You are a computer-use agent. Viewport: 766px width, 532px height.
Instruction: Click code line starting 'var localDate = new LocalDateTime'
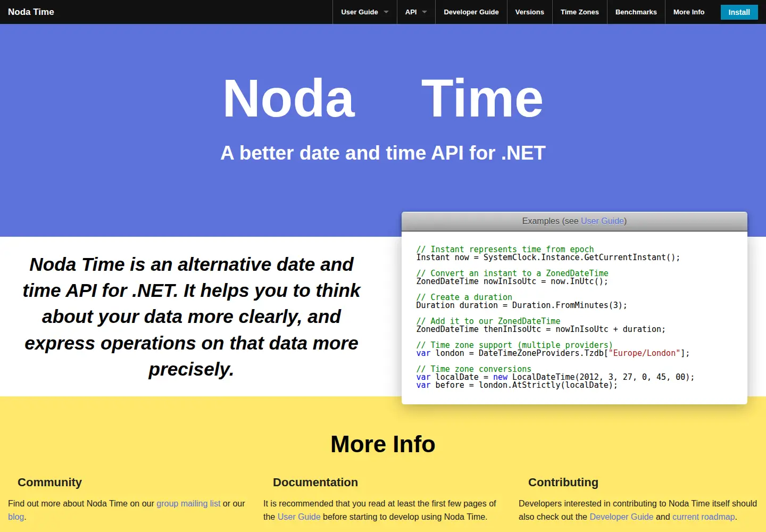(555, 377)
